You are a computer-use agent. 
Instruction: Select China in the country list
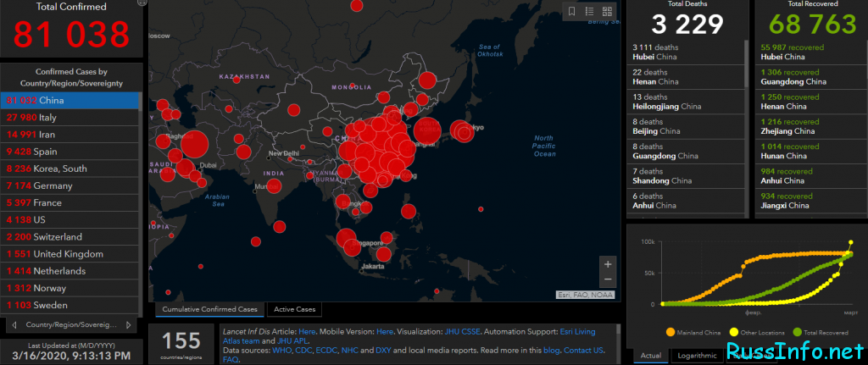pyautogui.click(x=70, y=101)
